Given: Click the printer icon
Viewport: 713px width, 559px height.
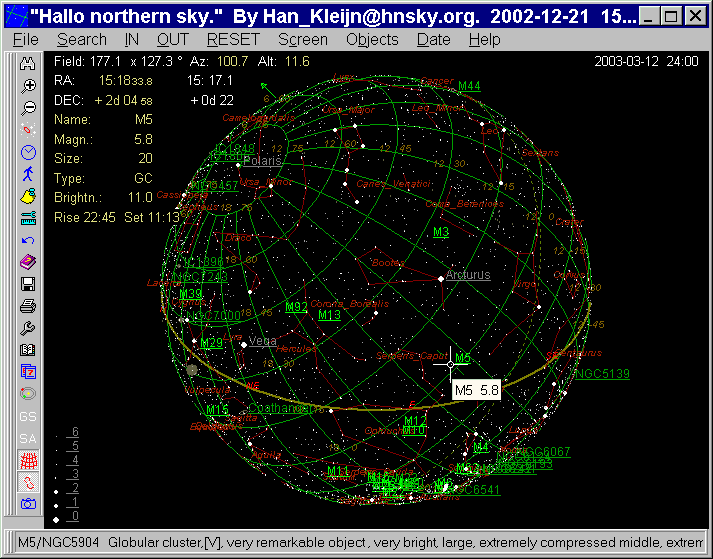Looking at the screenshot, I should pyautogui.click(x=28, y=306).
